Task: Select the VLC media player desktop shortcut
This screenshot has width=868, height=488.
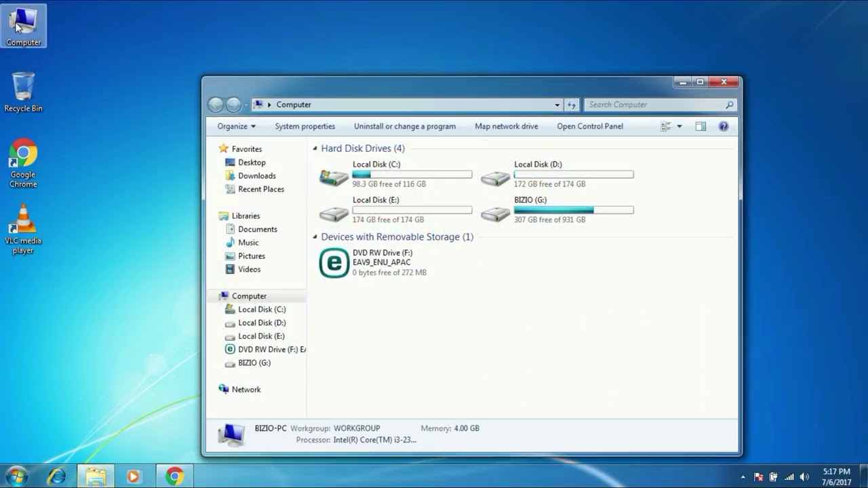Action: (x=23, y=230)
